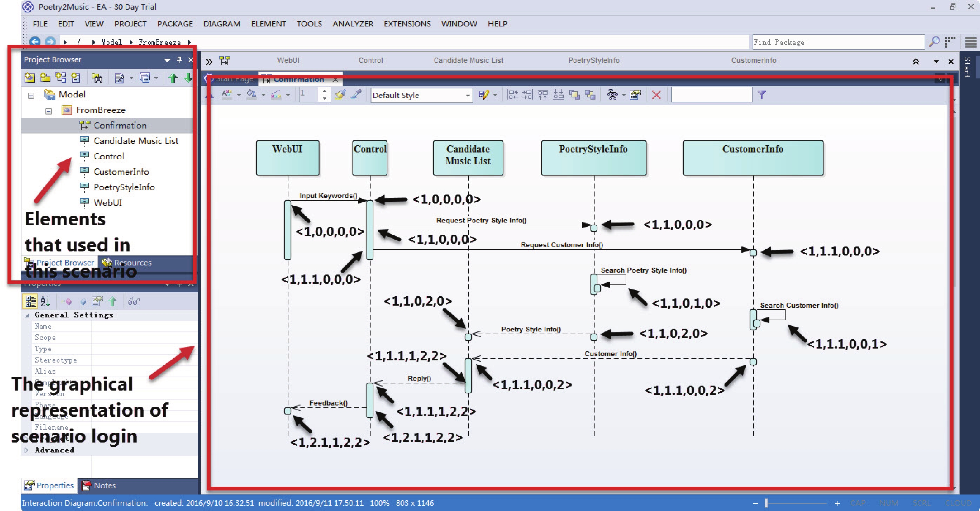Viewport: 980px width, 511px height.
Task: Open the Default Style dropdown
Action: pyautogui.click(x=468, y=95)
